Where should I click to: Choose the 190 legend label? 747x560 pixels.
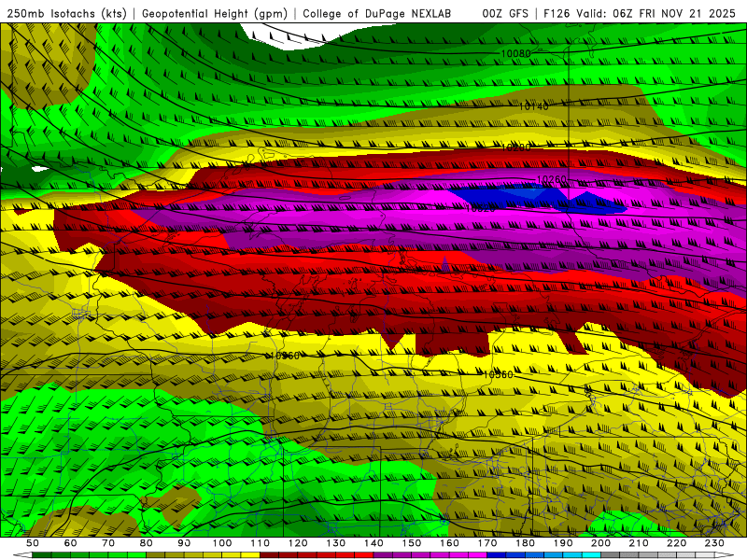click(563, 543)
